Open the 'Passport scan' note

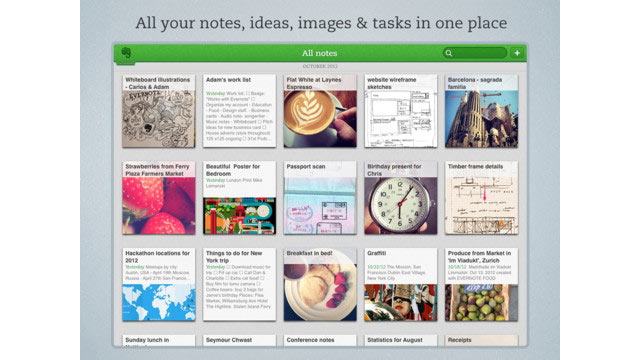pyautogui.click(x=320, y=198)
